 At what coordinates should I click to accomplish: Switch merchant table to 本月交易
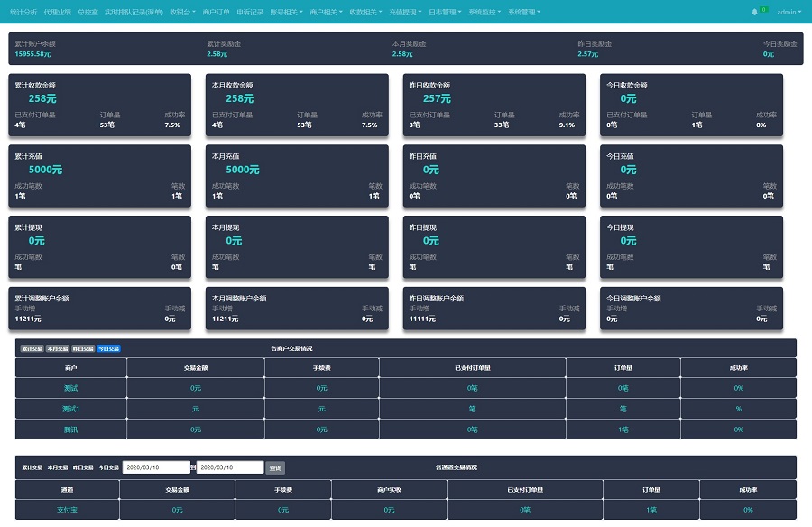58,348
